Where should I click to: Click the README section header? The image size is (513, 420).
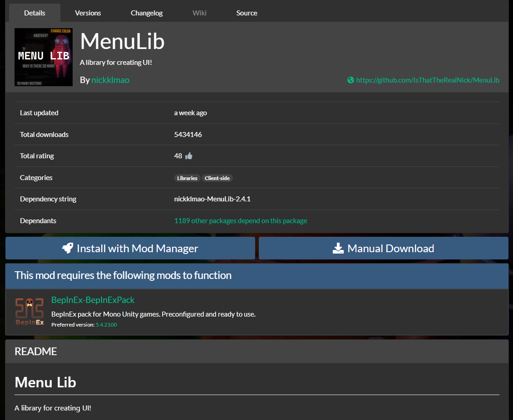click(257, 352)
